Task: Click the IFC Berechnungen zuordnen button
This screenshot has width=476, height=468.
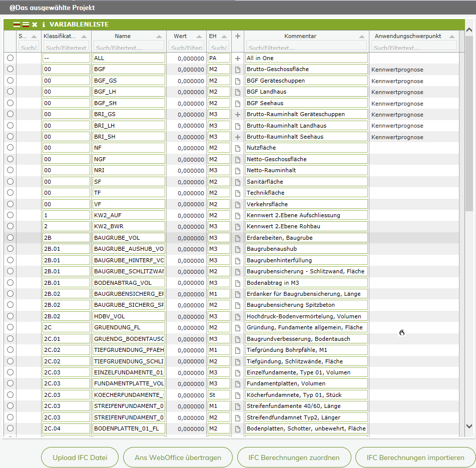Action: (x=293, y=457)
